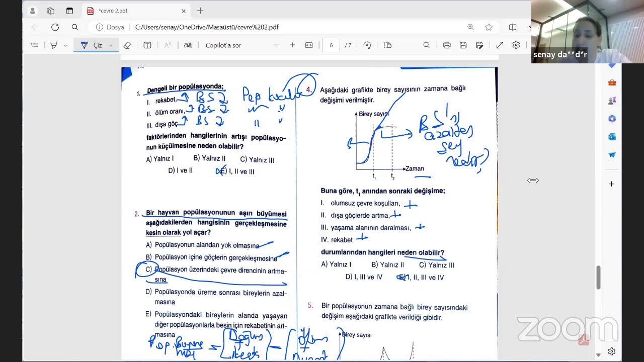Open the paper plane sidebar icon
Image resolution: width=644 pixels, height=362 pixels.
pyautogui.click(x=612, y=155)
